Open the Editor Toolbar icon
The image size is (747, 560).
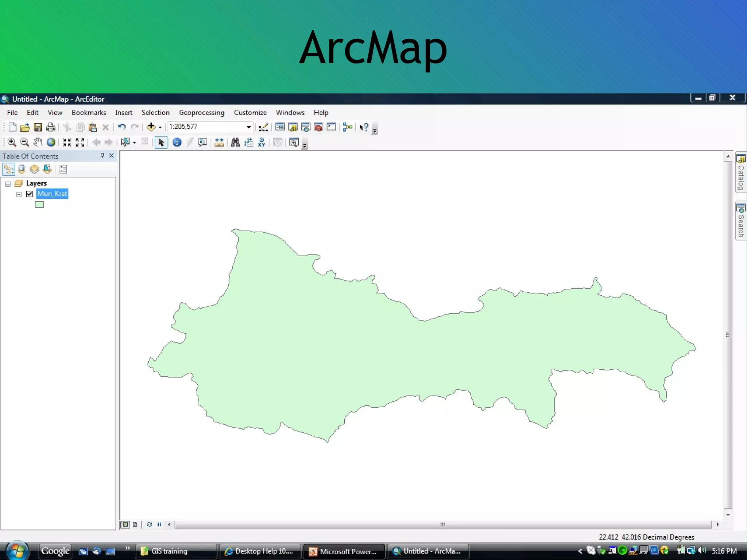click(263, 127)
